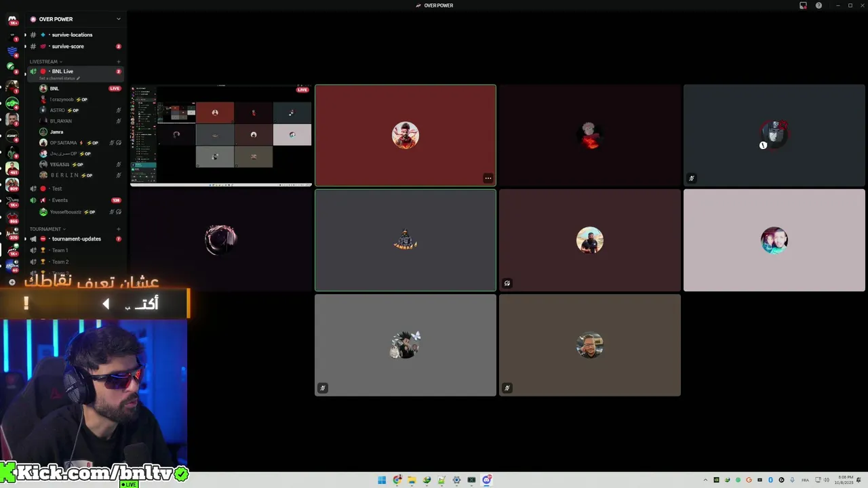Select user crazynoob in voice list
The width and height of the screenshot is (868, 488).
[x=62, y=100]
